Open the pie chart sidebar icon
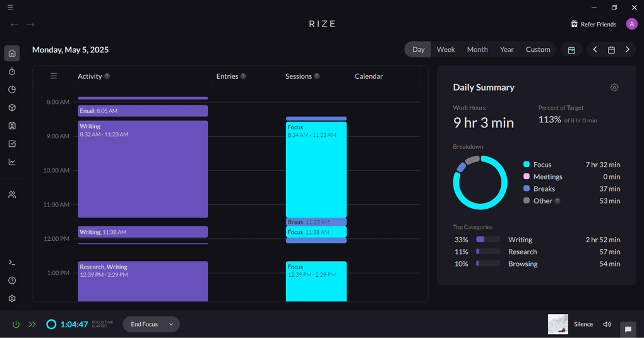Screen dimensions: 644x338 click(x=12, y=90)
